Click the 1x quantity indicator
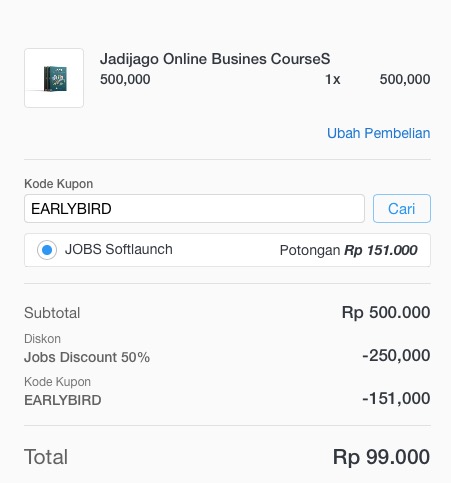 tap(333, 79)
